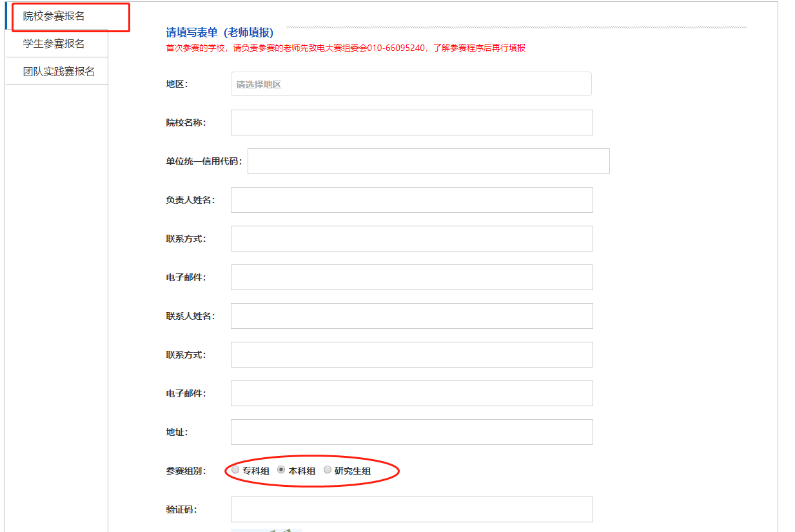Click the 院校名称 input field
The image size is (795, 532).
point(411,123)
